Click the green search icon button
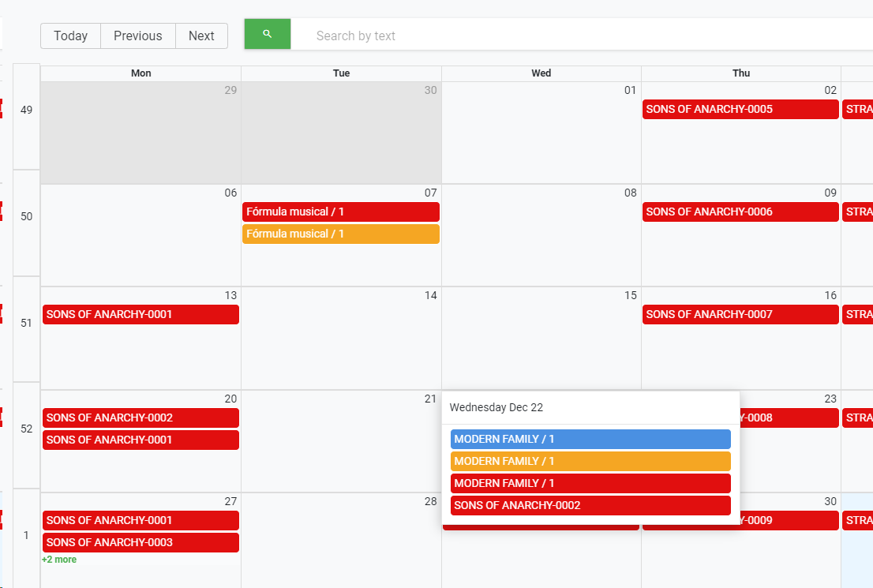 tap(268, 34)
